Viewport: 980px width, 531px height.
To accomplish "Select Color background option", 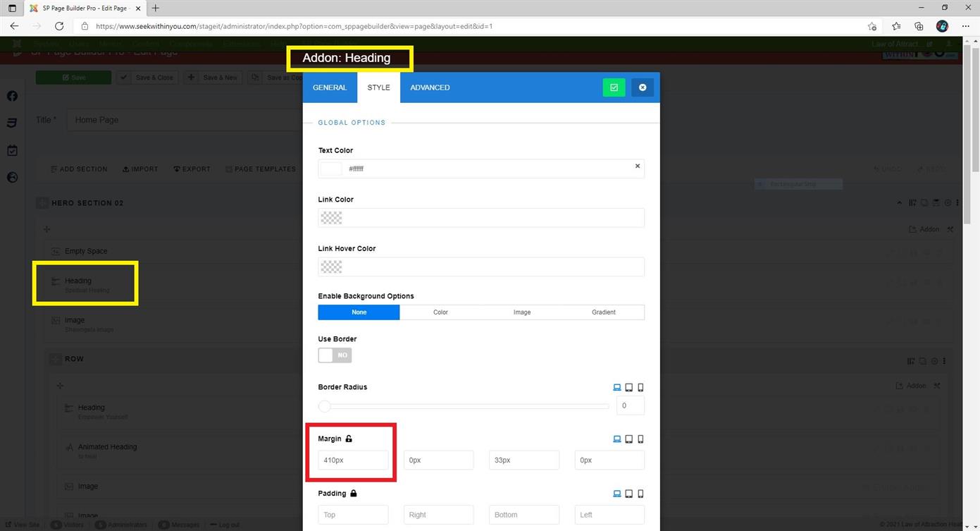I will click(440, 312).
